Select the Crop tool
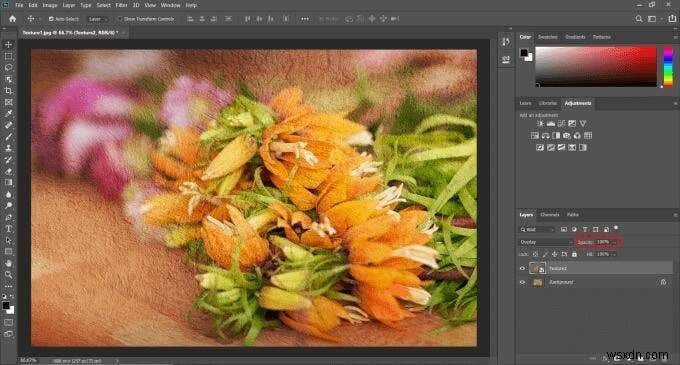Viewport: 680px width, 365px height. 8,91
